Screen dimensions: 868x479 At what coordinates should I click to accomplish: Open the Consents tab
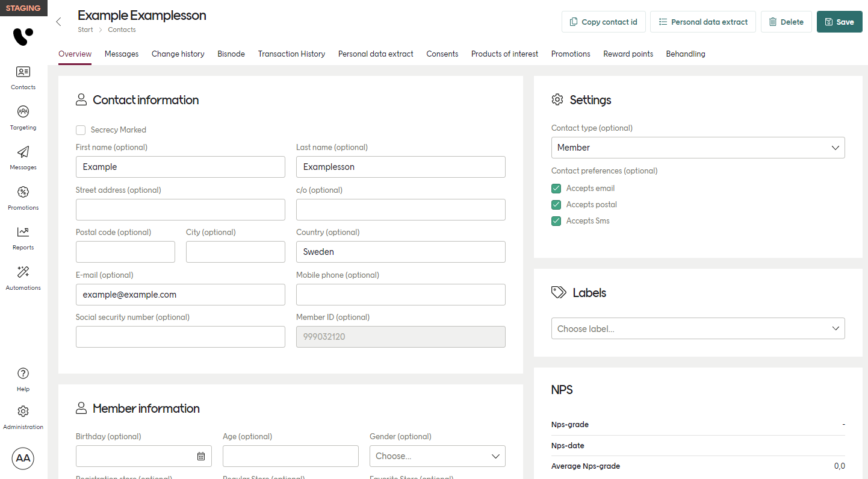[x=442, y=54]
